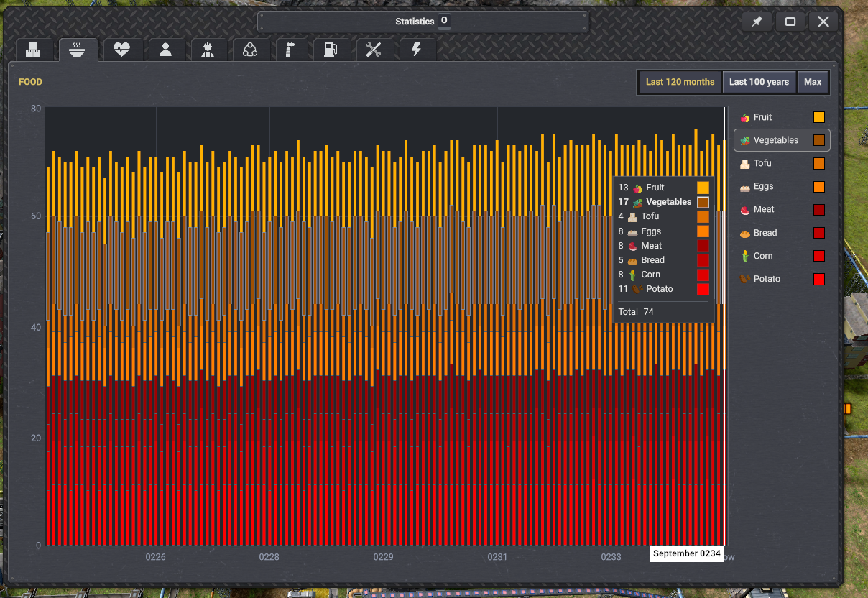This screenshot has width=868, height=598.
Task: Click the 0229 year label on x-axis
Action: [383, 557]
